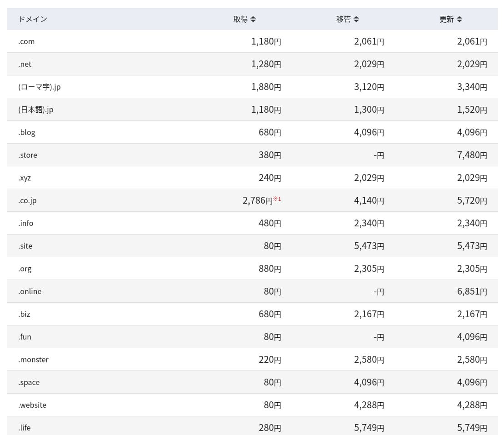Click the sort arrows beside 更新 header

click(459, 19)
